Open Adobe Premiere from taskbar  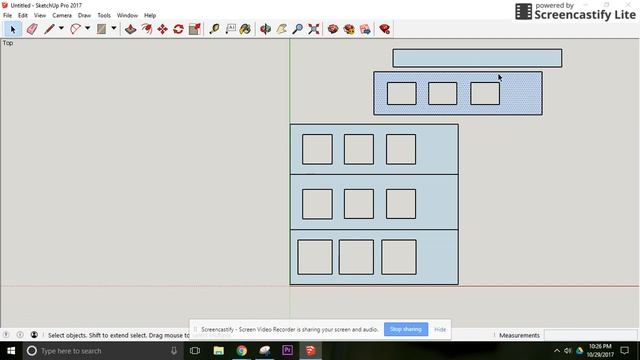[287, 351]
